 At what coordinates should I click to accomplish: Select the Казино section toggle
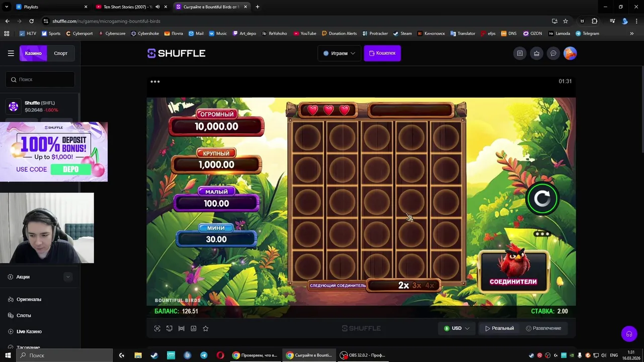pos(33,53)
